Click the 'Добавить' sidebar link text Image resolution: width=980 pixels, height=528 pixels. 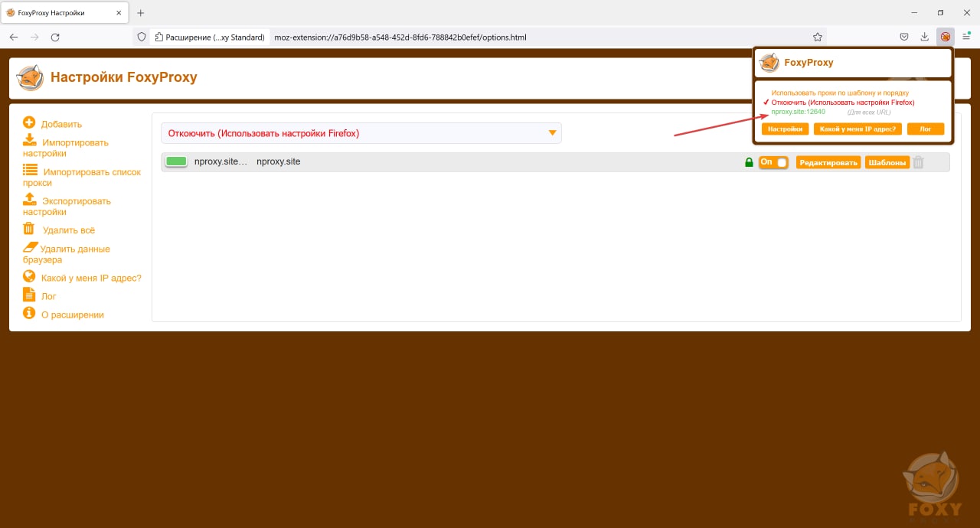tap(61, 124)
